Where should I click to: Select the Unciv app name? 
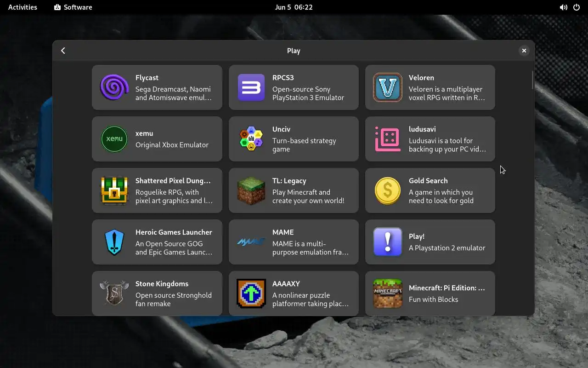pos(281,129)
